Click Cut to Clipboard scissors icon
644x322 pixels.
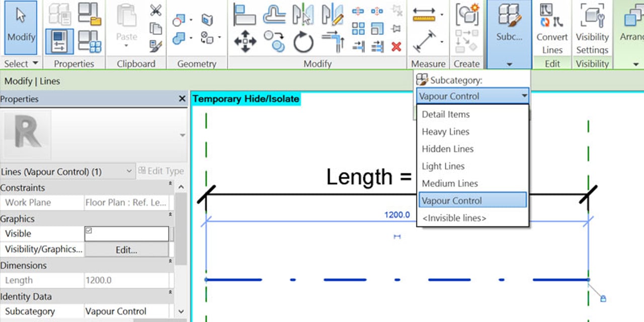(x=155, y=11)
